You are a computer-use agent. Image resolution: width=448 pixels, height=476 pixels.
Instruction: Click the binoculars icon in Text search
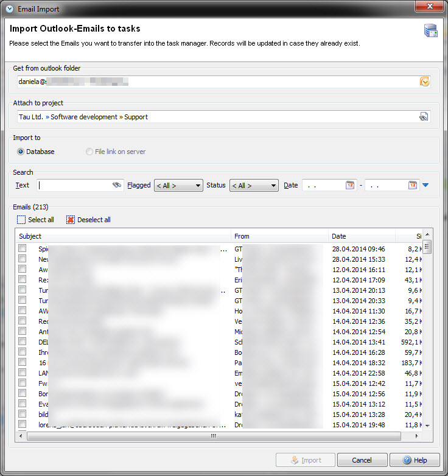(x=117, y=185)
